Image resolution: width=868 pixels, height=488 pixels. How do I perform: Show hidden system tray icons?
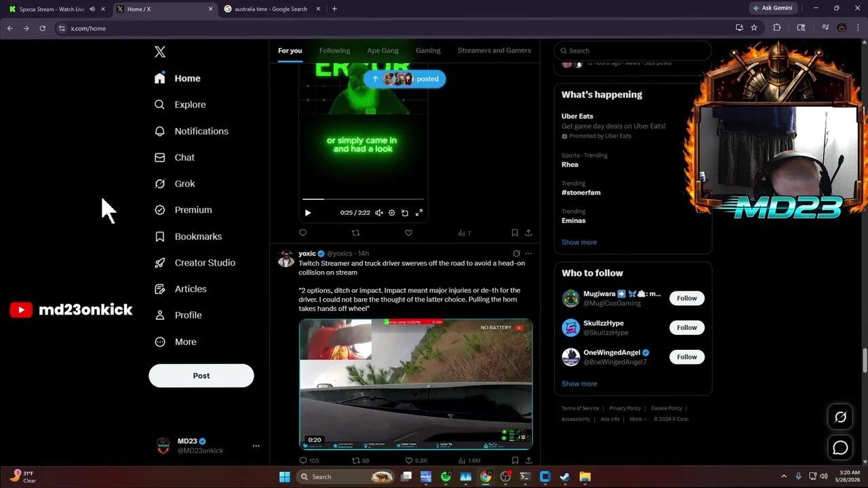[784, 476]
